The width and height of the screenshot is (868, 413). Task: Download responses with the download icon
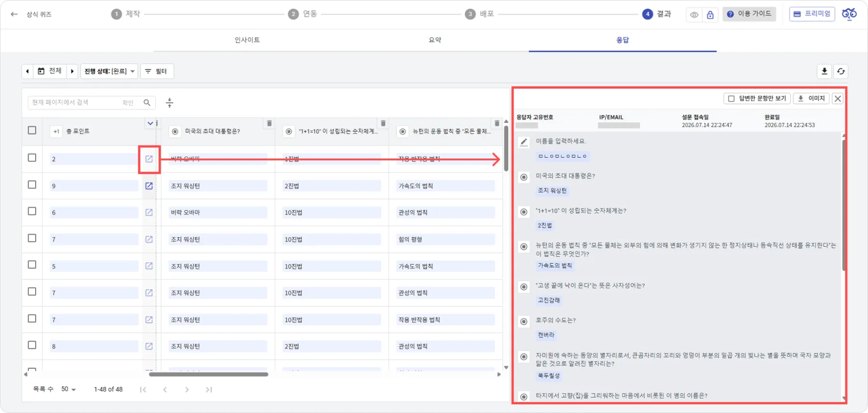point(824,71)
